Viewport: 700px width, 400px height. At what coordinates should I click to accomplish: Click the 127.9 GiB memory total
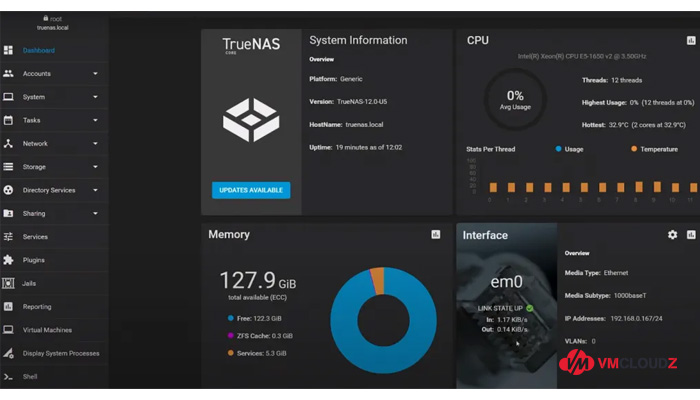tap(258, 281)
